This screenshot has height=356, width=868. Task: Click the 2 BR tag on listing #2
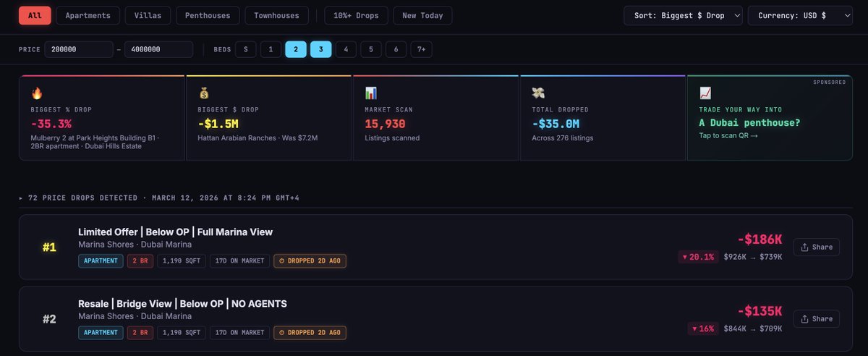tap(140, 332)
